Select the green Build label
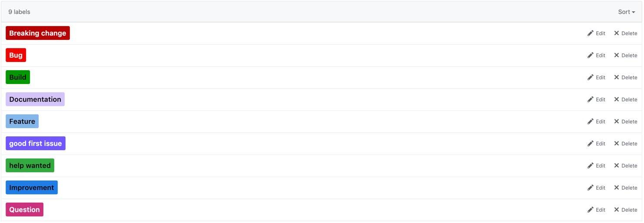 [18, 78]
